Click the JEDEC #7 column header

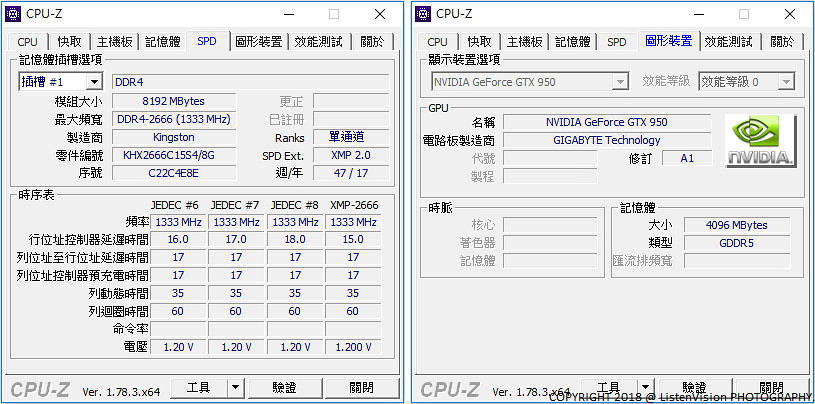coord(235,205)
